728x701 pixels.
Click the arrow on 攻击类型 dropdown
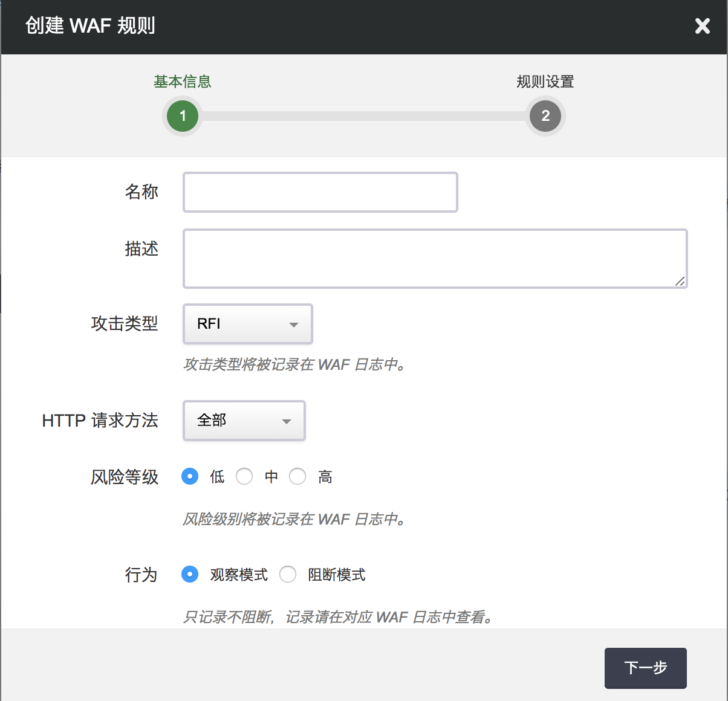pyautogui.click(x=294, y=325)
